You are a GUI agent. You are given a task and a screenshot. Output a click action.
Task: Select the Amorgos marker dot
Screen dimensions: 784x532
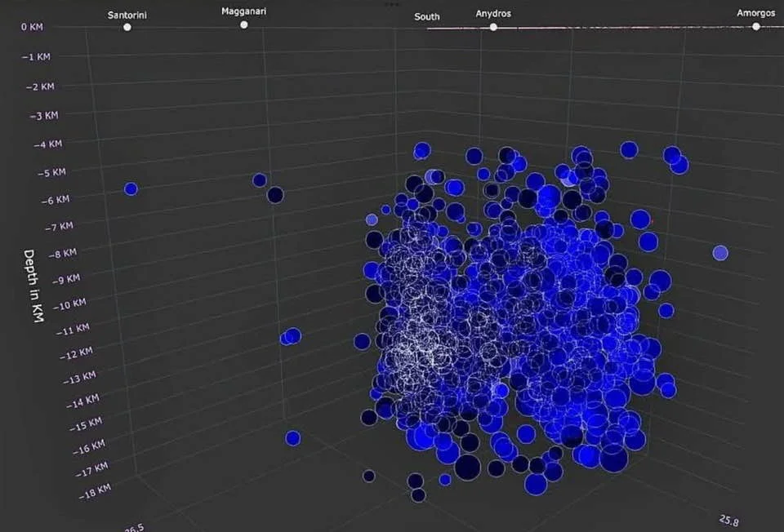point(756,26)
